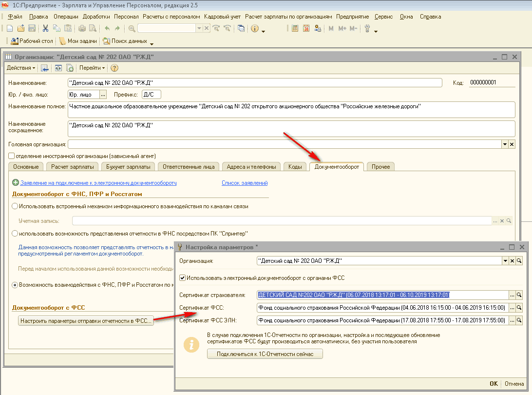Expand the toolbar search combo box arrow
This screenshot has height=395, width=532.
(x=200, y=29)
